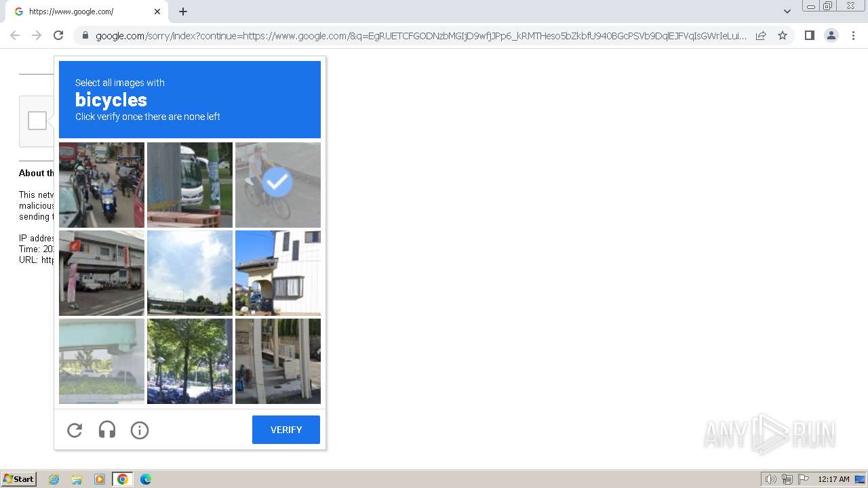The image size is (868, 488).
Task: Open Action Center flag icon
Action: pyautogui.click(x=804, y=479)
